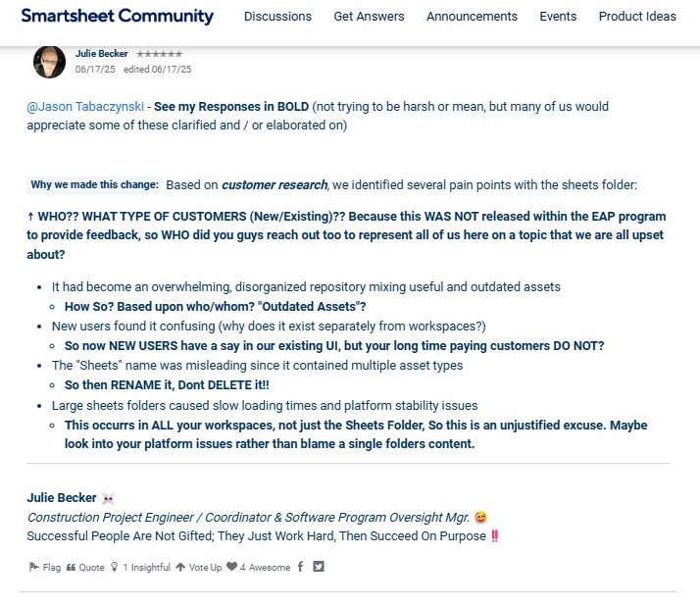Viewport: 700px width, 605px height.
Task: Open Julie Becker's profile avatar
Action: pyautogui.click(x=50, y=62)
